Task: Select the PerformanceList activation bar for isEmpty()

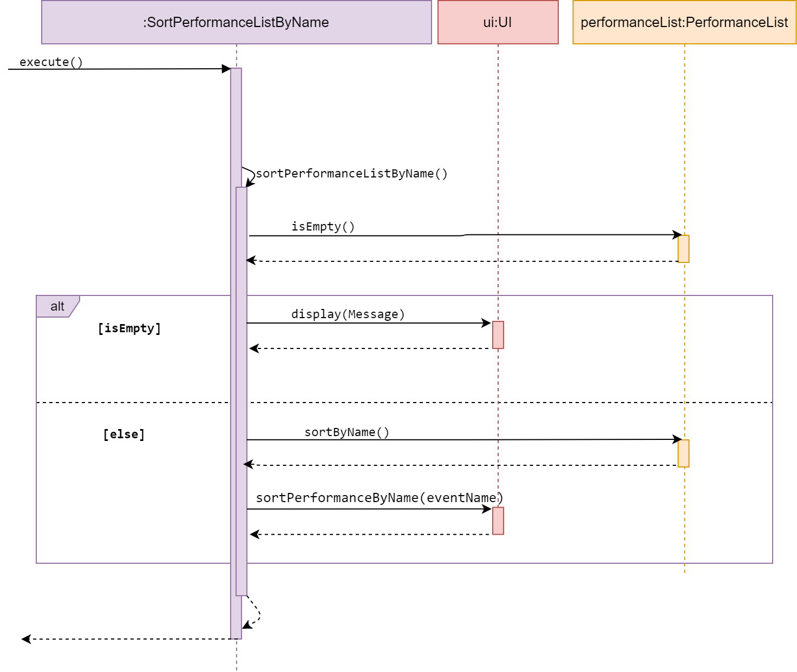Action: [684, 249]
